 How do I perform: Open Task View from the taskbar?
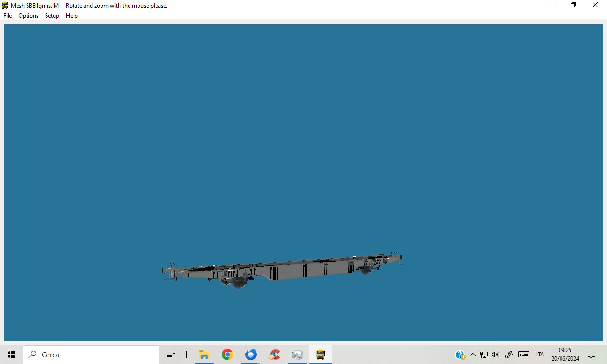pyautogui.click(x=171, y=355)
